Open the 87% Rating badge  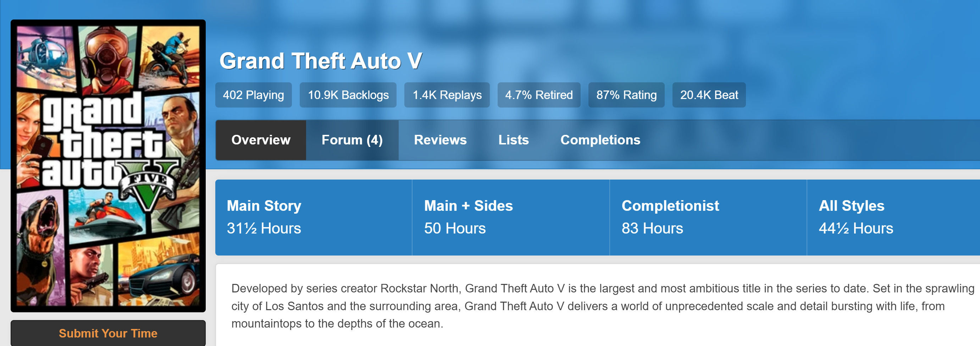tap(626, 95)
